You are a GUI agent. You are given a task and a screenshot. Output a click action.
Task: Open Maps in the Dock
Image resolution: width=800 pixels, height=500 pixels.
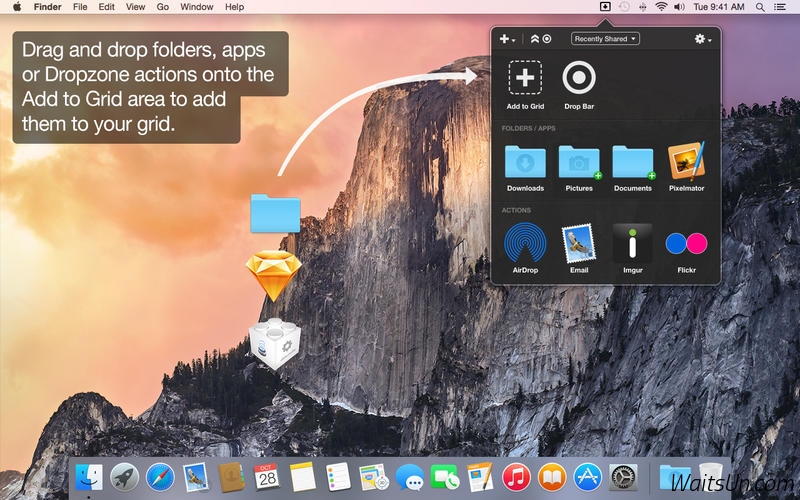pyautogui.click(x=374, y=478)
